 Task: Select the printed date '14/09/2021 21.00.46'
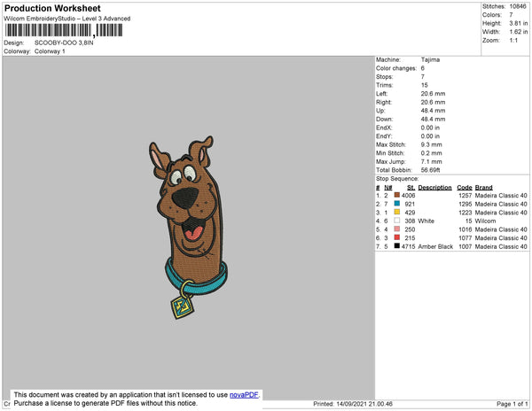coord(364,404)
